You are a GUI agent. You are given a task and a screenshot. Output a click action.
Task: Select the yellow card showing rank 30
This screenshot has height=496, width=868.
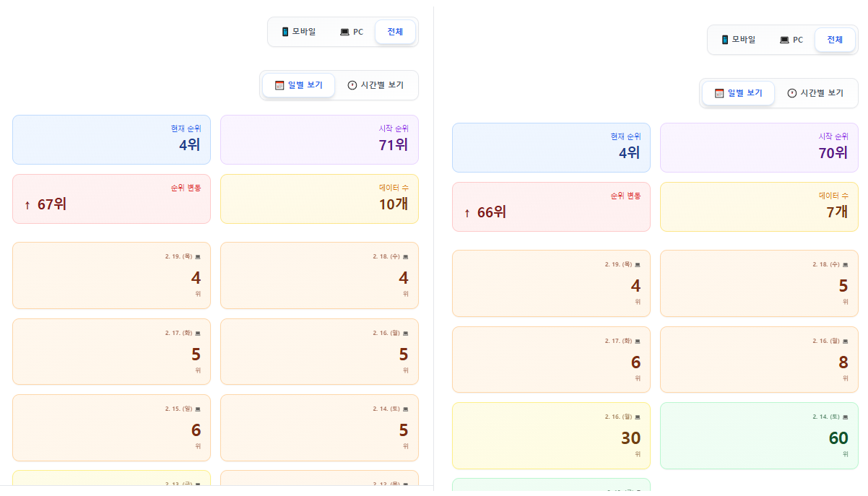point(551,435)
